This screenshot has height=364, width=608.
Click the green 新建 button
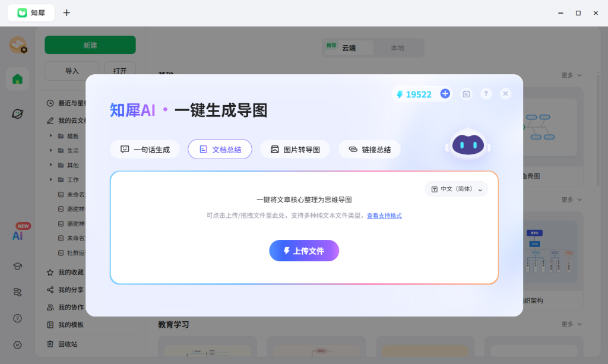coord(90,45)
